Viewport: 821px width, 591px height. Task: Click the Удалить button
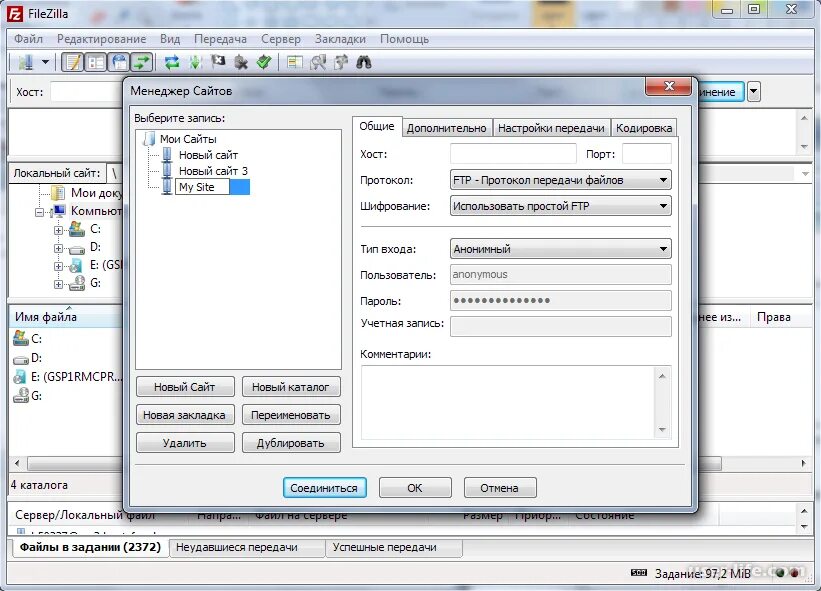(x=185, y=443)
